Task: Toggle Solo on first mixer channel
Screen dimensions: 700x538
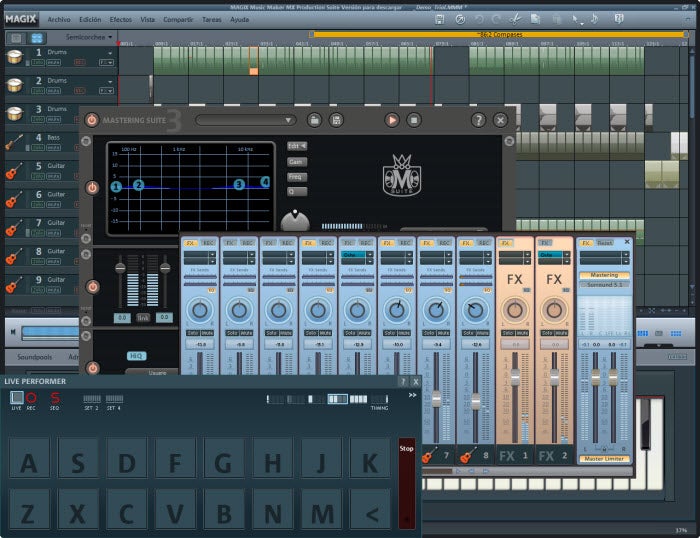Action: tap(193, 333)
